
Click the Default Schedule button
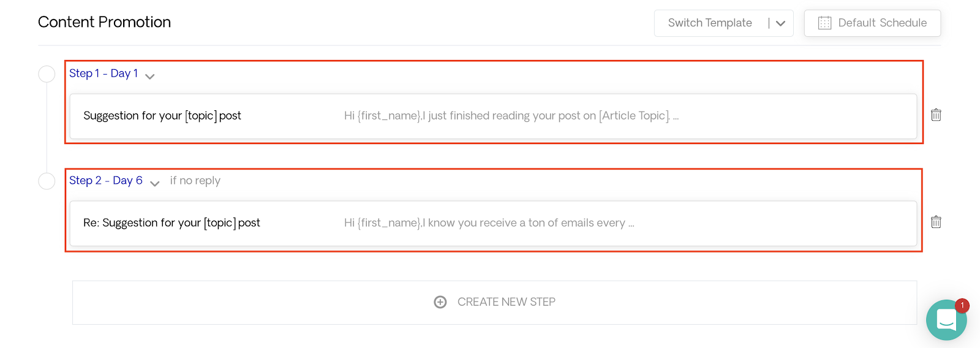click(872, 23)
